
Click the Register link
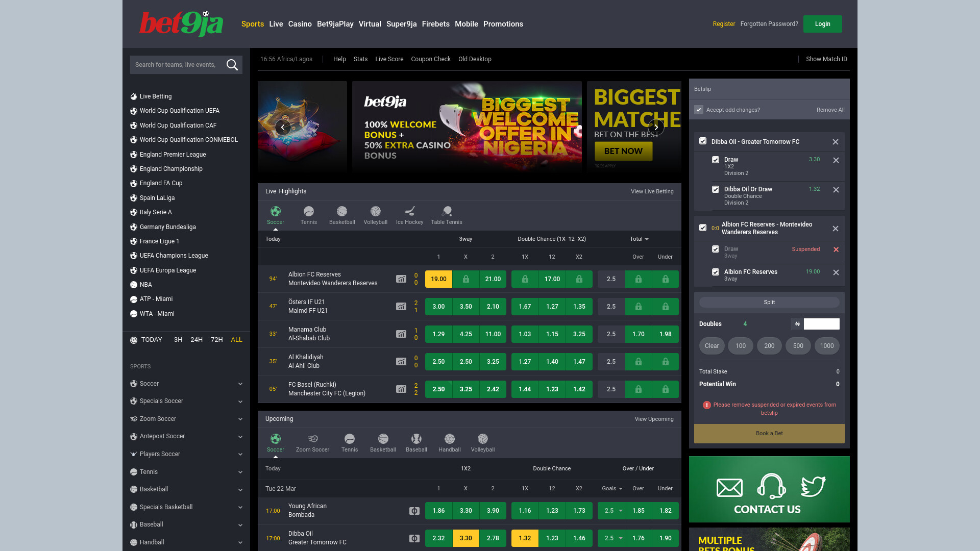[x=724, y=24]
